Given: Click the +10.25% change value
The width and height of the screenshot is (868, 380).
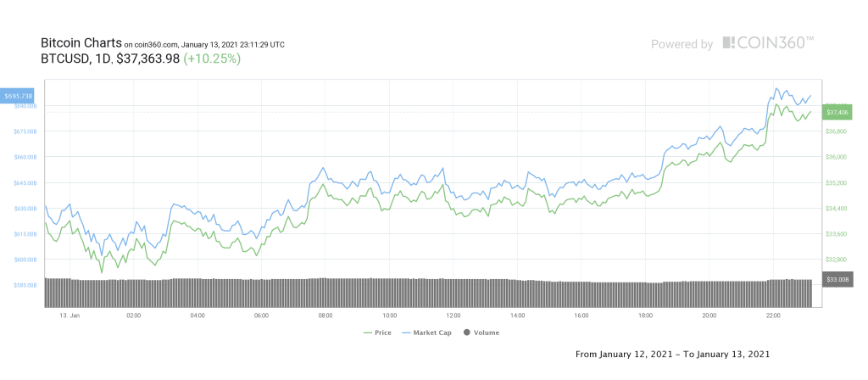Looking at the screenshot, I should click(x=212, y=59).
